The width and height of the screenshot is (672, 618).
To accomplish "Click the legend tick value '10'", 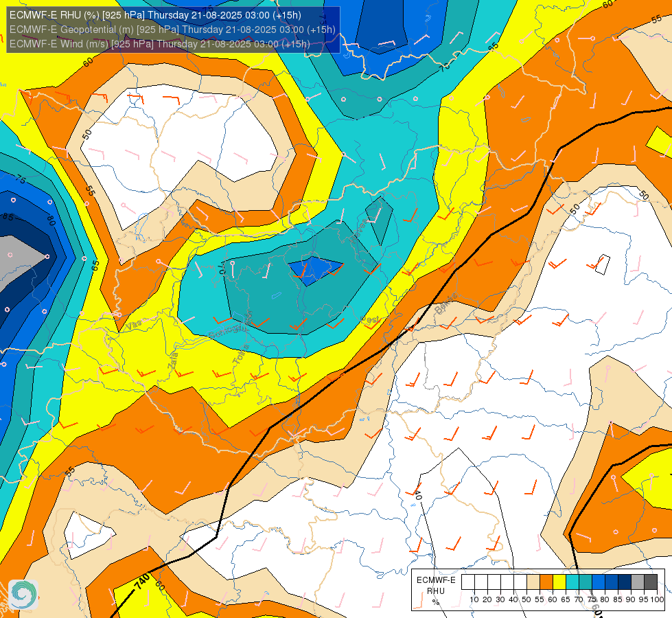I will pyautogui.click(x=474, y=599).
